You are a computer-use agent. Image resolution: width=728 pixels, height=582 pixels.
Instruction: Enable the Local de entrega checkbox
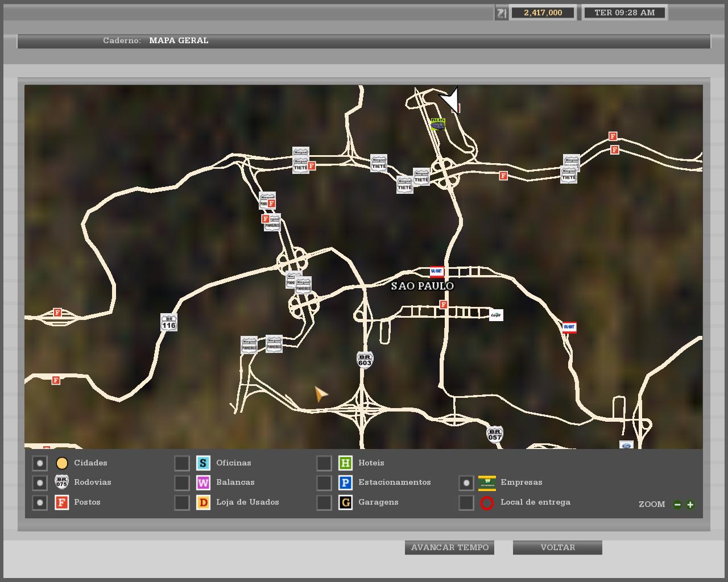tap(466, 502)
